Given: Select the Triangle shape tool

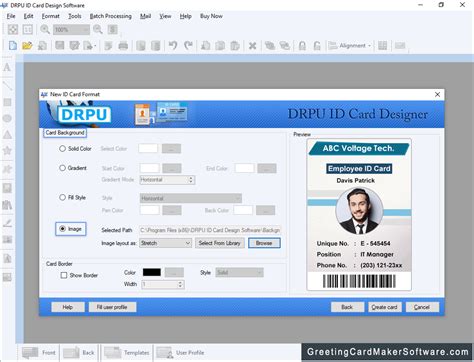Looking at the screenshot, I should (x=7, y=134).
